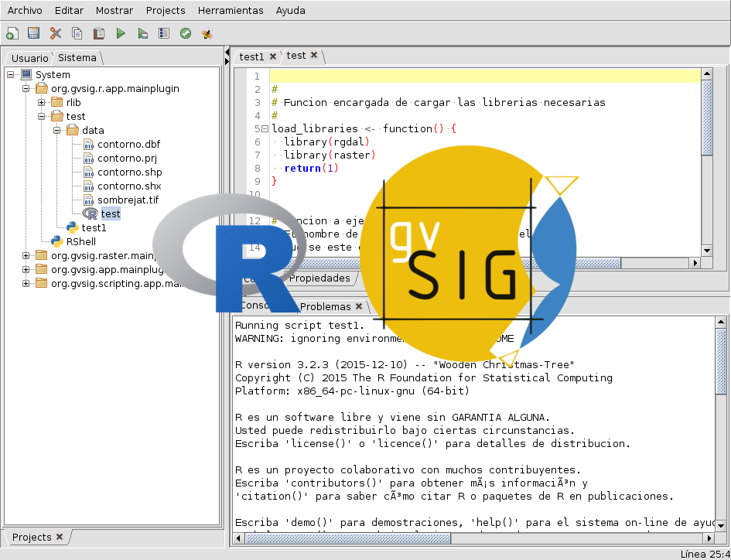Expand the rlib folder
The width and height of the screenshot is (731, 560).
[x=42, y=102]
